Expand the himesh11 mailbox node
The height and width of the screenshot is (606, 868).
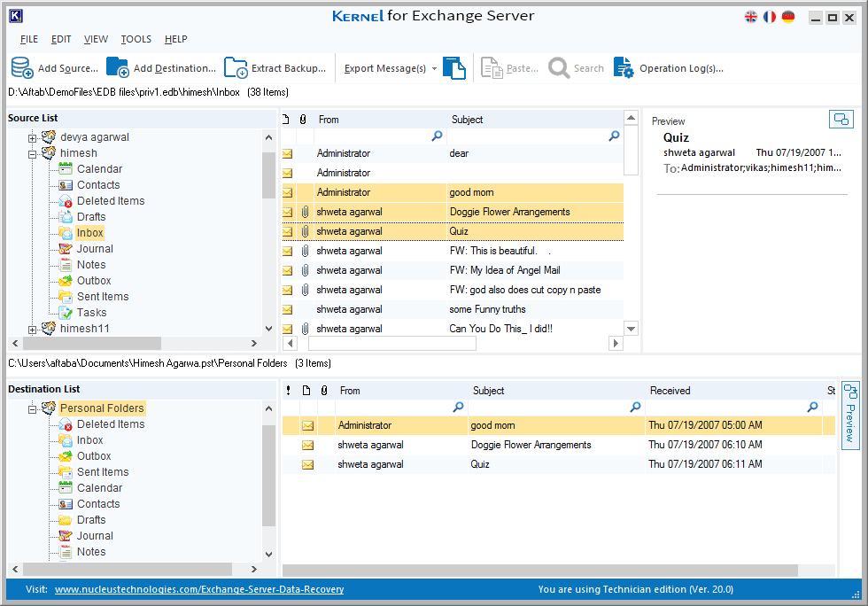(x=32, y=330)
